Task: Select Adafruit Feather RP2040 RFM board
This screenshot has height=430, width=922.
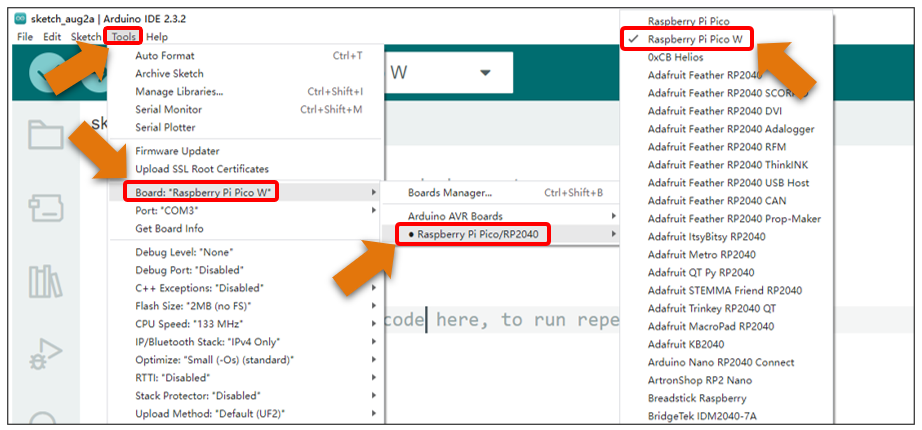Action: click(x=726, y=146)
